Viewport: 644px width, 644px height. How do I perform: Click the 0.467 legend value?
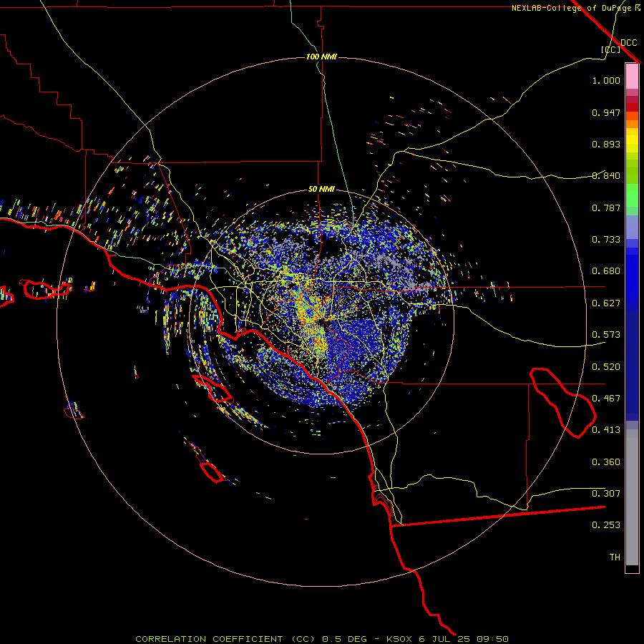point(606,399)
